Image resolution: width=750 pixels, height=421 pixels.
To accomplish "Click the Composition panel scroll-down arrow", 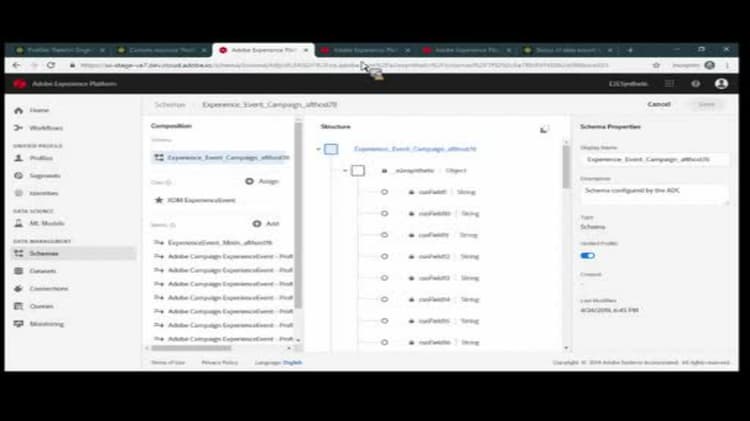I will click(x=298, y=340).
